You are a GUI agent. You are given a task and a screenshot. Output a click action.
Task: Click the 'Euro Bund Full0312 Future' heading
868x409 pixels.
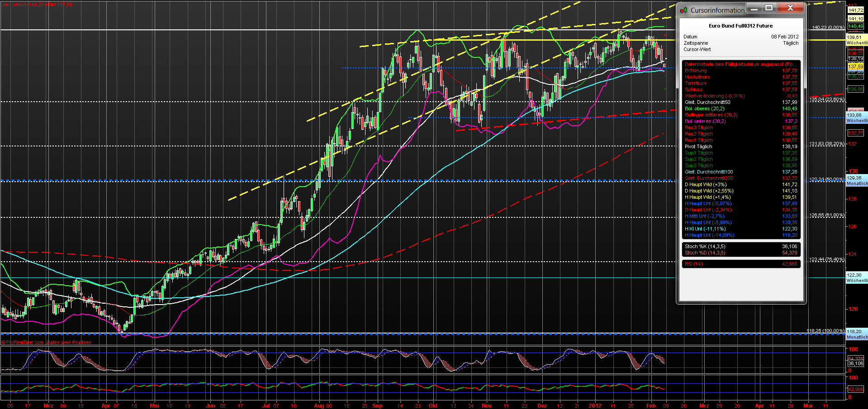pyautogui.click(x=740, y=26)
